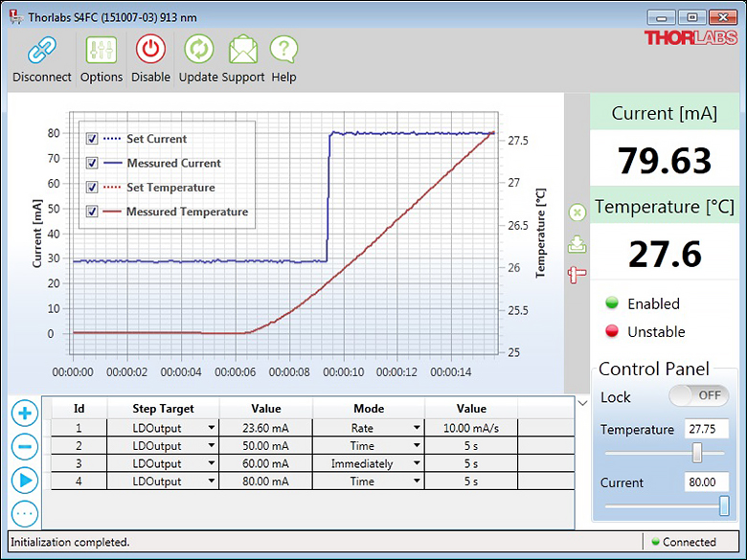This screenshot has width=747, height=560.
Task: Open the Support envelope icon
Action: pos(243,50)
